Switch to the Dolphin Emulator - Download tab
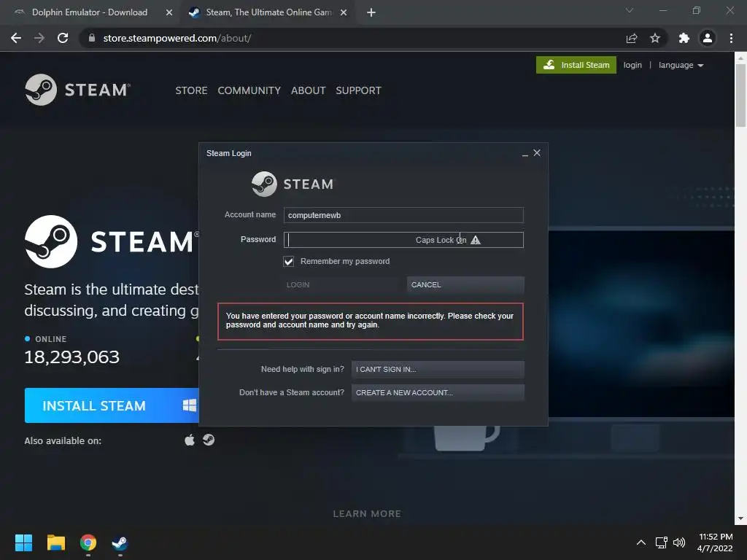This screenshot has height=560, width=747. [90, 12]
